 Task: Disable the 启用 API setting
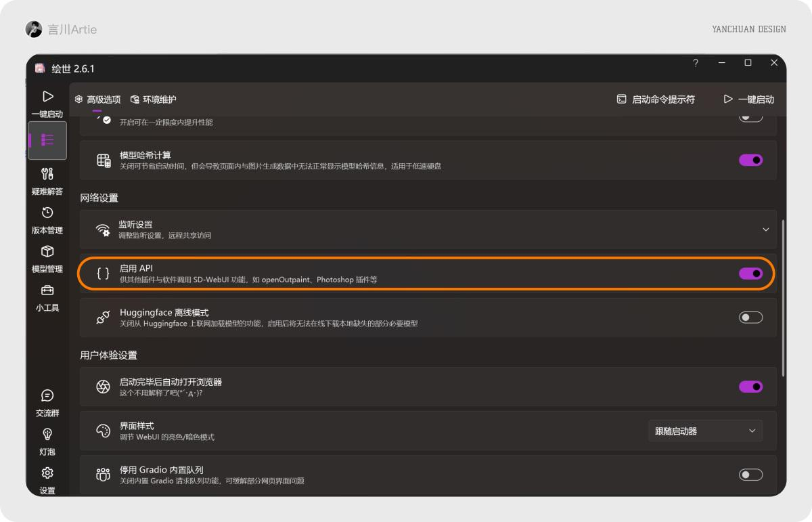(x=750, y=274)
